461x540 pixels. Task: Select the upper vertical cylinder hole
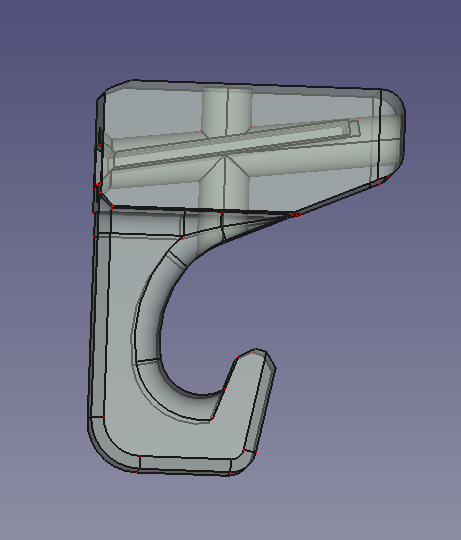[x=227, y=110]
